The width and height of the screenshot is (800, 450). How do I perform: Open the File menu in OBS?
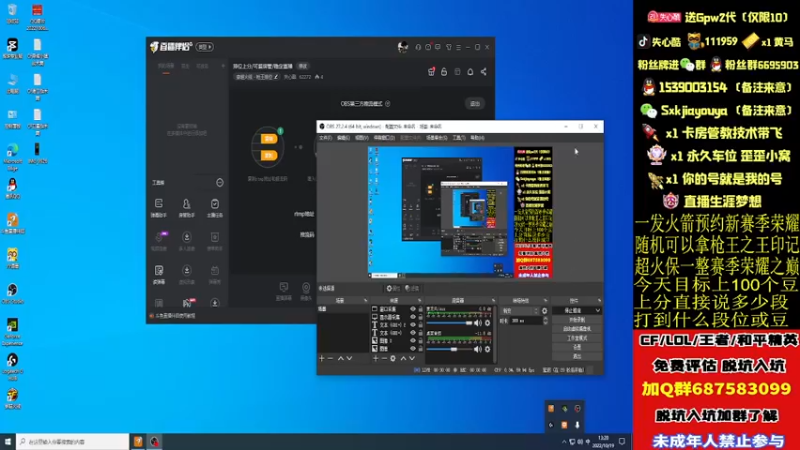click(325, 138)
